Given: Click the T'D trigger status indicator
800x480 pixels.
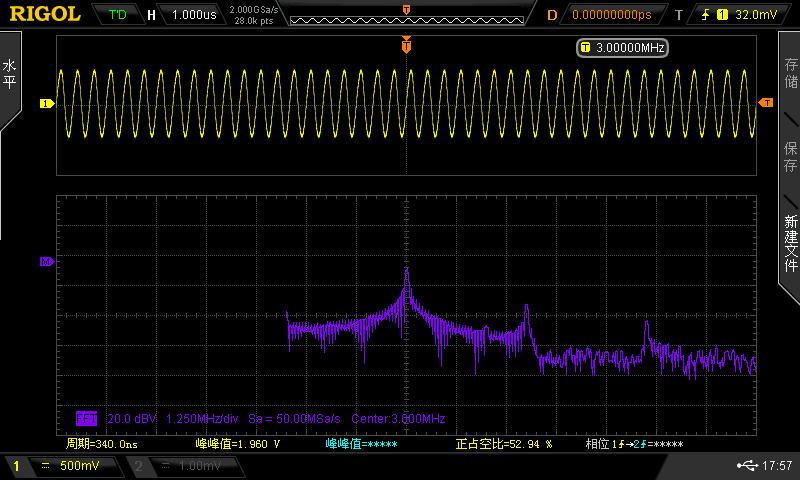Looking at the screenshot, I should coord(117,14).
